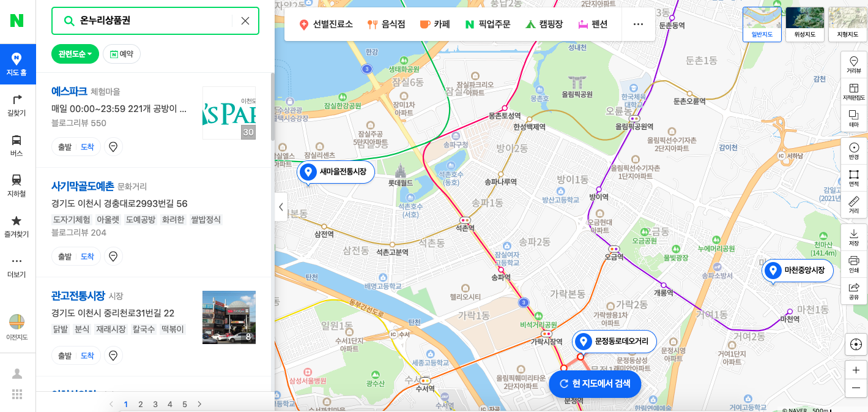
Task: Open 지도 홈 in sidebar
Action: pos(17,64)
